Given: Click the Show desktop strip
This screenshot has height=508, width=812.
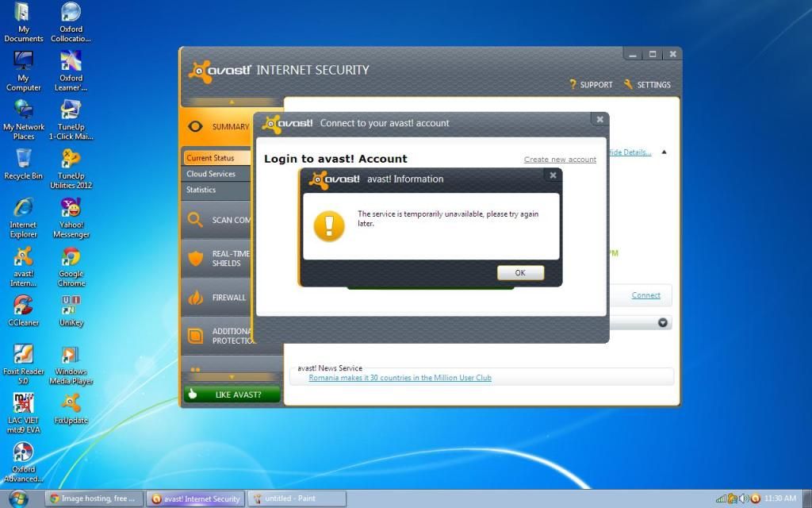Looking at the screenshot, I should coord(808,498).
